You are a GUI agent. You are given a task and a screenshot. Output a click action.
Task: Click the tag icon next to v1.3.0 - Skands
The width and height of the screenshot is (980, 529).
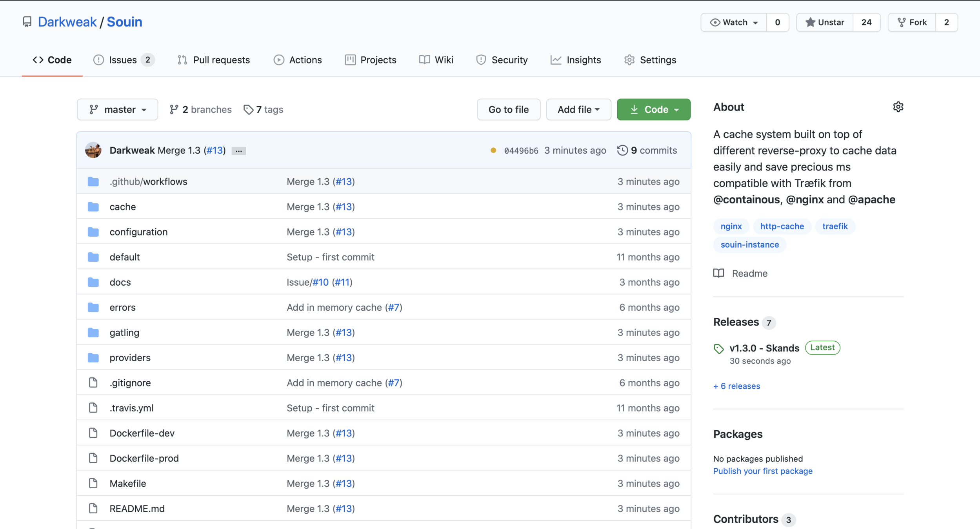(x=719, y=348)
